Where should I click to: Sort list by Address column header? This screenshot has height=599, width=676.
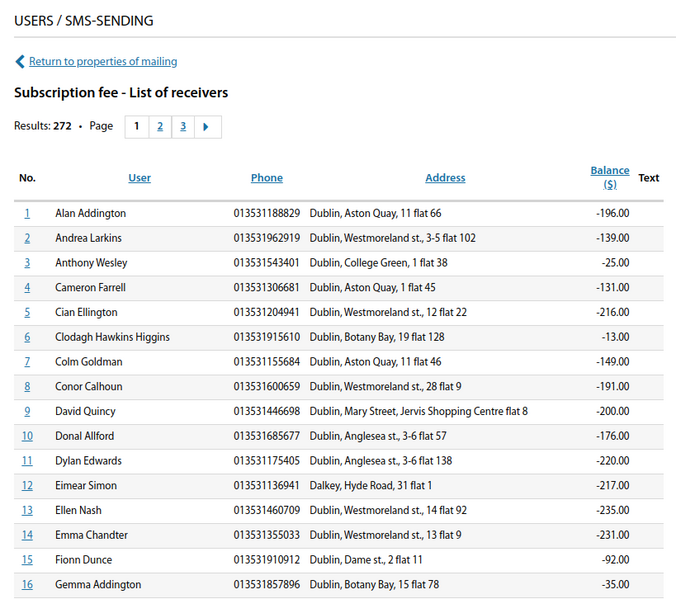[x=445, y=178]
